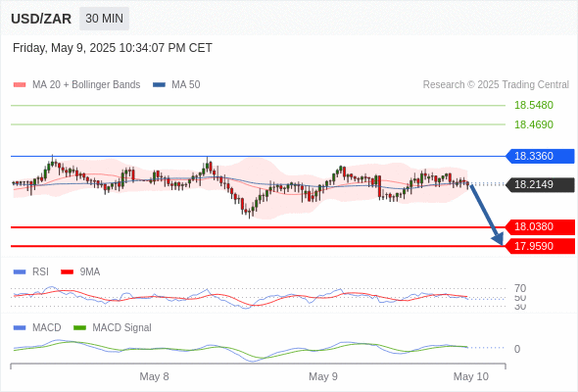Click the May 9 date axis label
Screen dimensions: 578x392
point(323,376)
